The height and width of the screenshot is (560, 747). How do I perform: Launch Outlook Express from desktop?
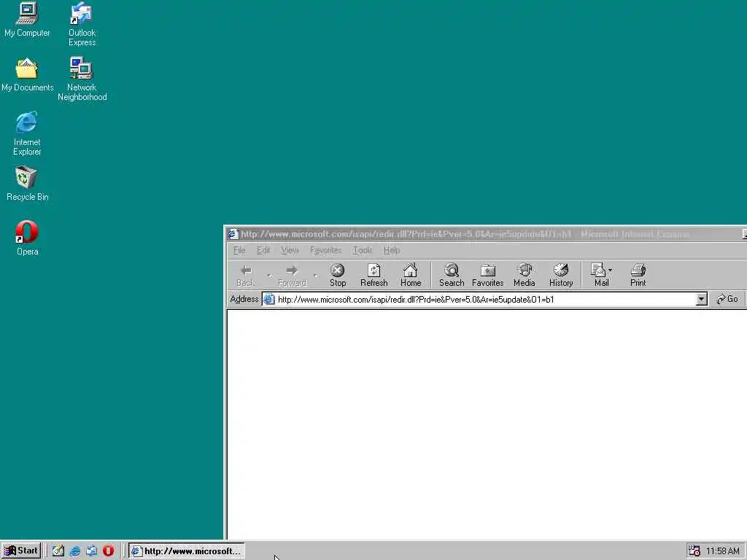point(82,24)
